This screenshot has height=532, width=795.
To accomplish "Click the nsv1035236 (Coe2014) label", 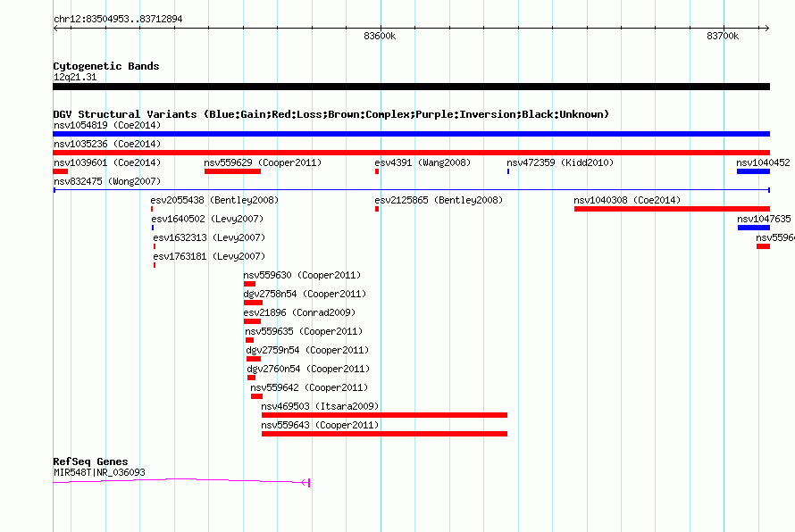I will click(107, 144).
